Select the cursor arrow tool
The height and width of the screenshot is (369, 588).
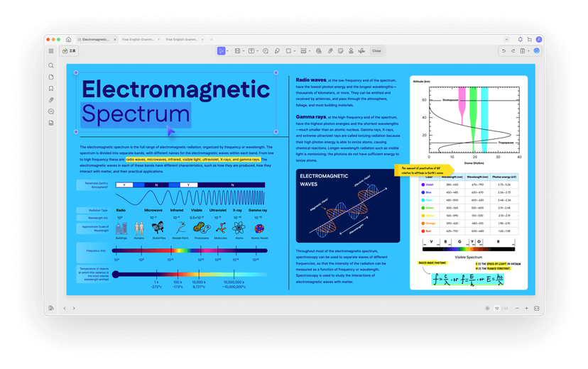coord(221,51)
